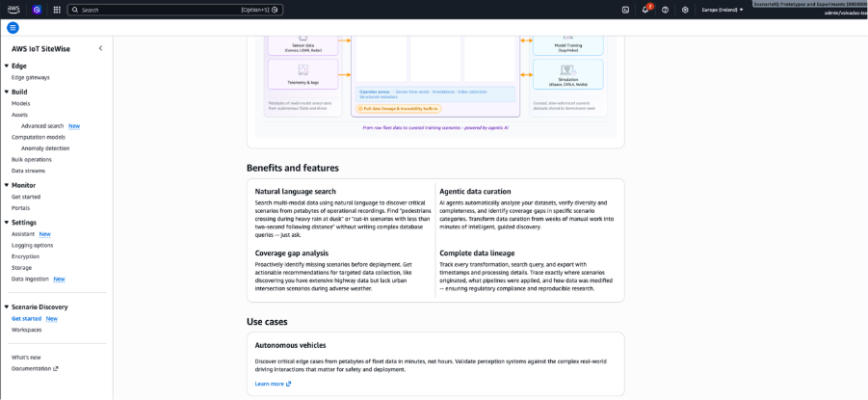Screen dimensions: 868x400
Task: Toggle the blue hamburger navigation button
Action: [x=13, y=28]
